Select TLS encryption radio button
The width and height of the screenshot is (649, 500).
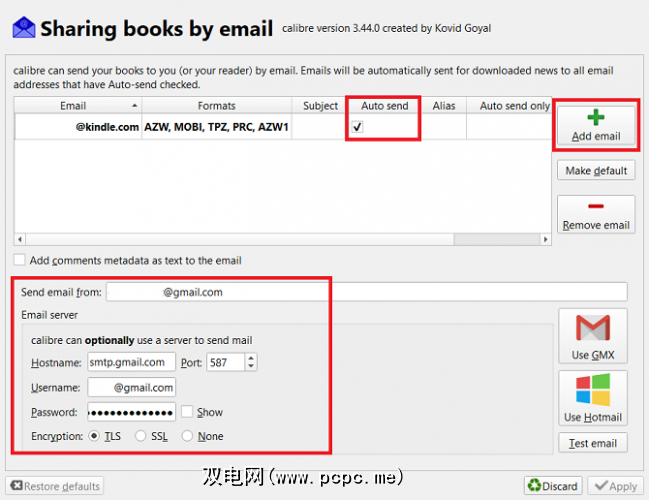coord(94,436)
